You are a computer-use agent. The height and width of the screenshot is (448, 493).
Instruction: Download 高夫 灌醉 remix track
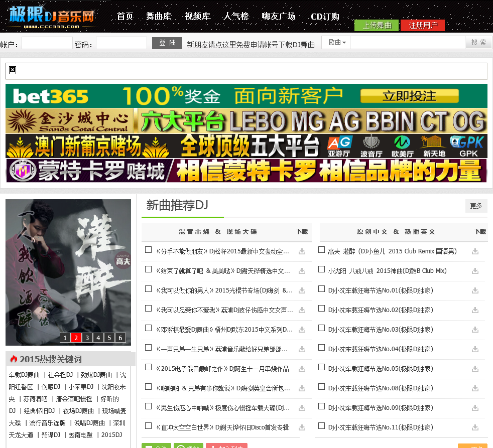(475, 251)
